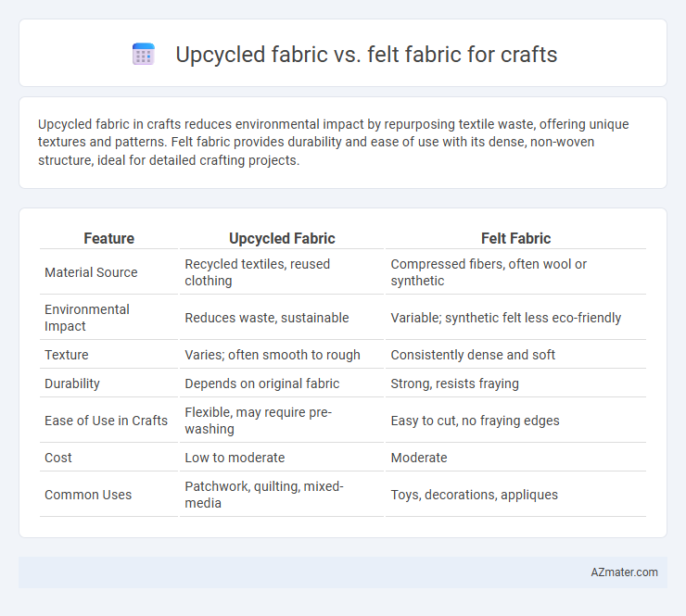Click the 'Common Uses' row label
The height and width of the screenshot is (616, 686).
88,495
